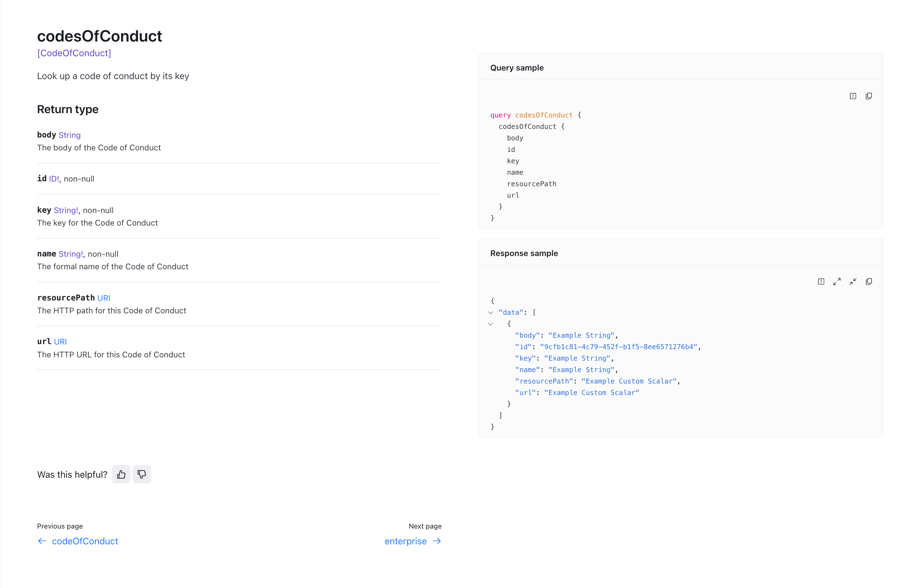Click the Response sample panel title
This screenshot has width=920, height=588.
(x=524, y=254)
